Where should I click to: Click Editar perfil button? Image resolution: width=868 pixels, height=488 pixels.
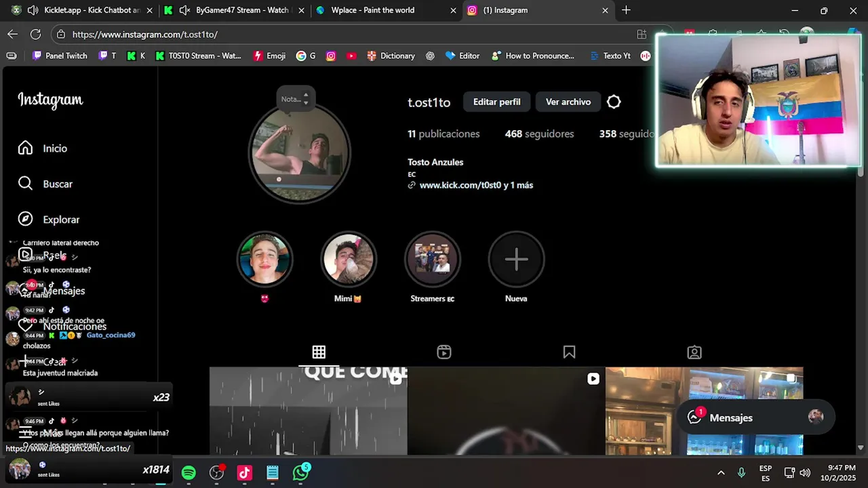coord(497,102)
